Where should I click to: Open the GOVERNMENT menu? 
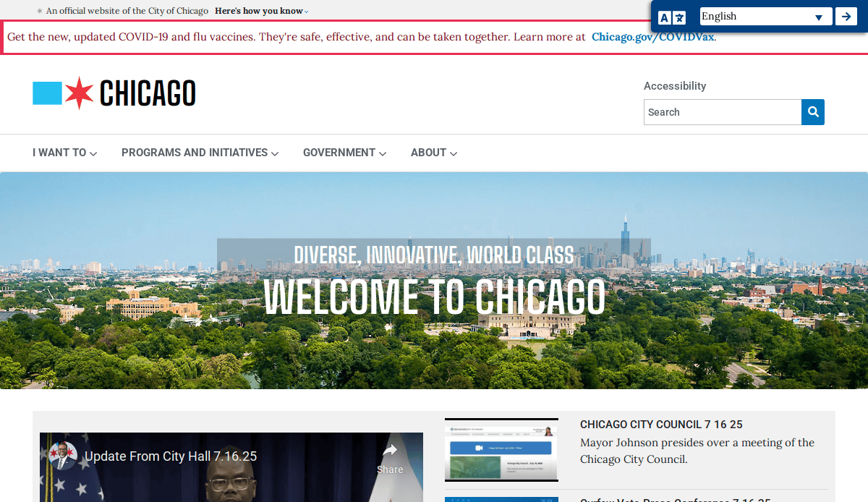344,153
